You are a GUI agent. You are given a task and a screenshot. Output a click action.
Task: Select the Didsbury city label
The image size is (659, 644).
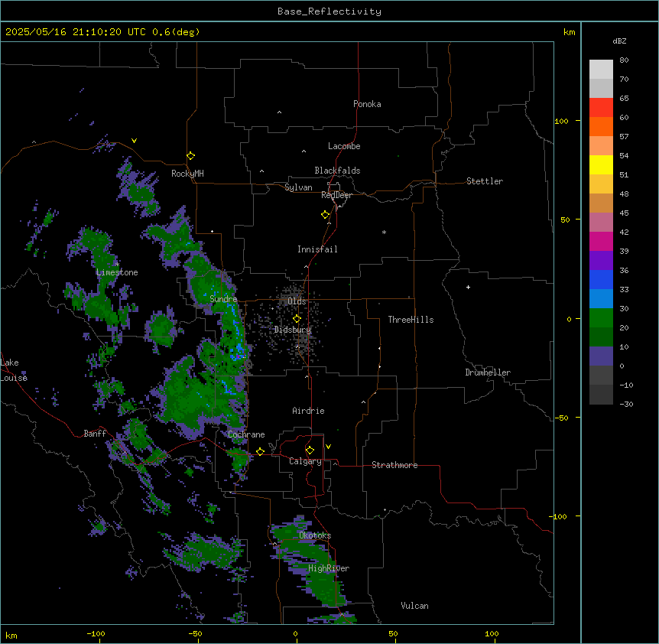tap(293, 330)
